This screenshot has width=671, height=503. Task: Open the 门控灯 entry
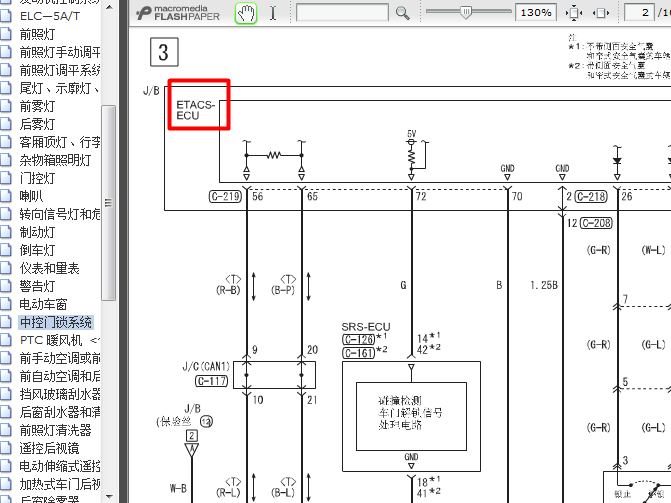(x=37, y=178)
